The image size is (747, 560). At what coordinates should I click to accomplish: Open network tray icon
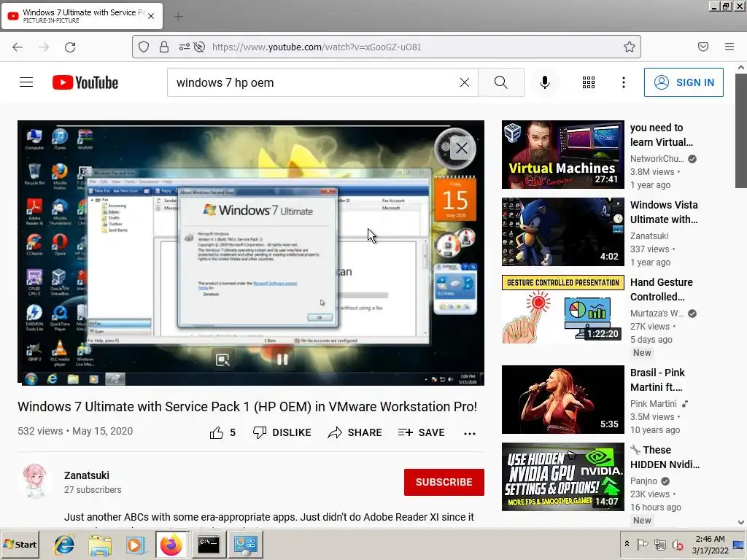[x=659, y=544]
